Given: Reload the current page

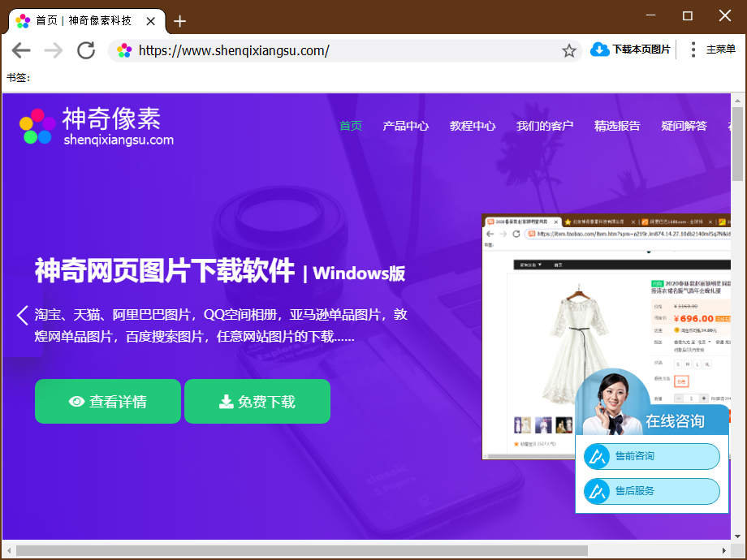Looking at the screenshot, I should click(x=86, y=50).
